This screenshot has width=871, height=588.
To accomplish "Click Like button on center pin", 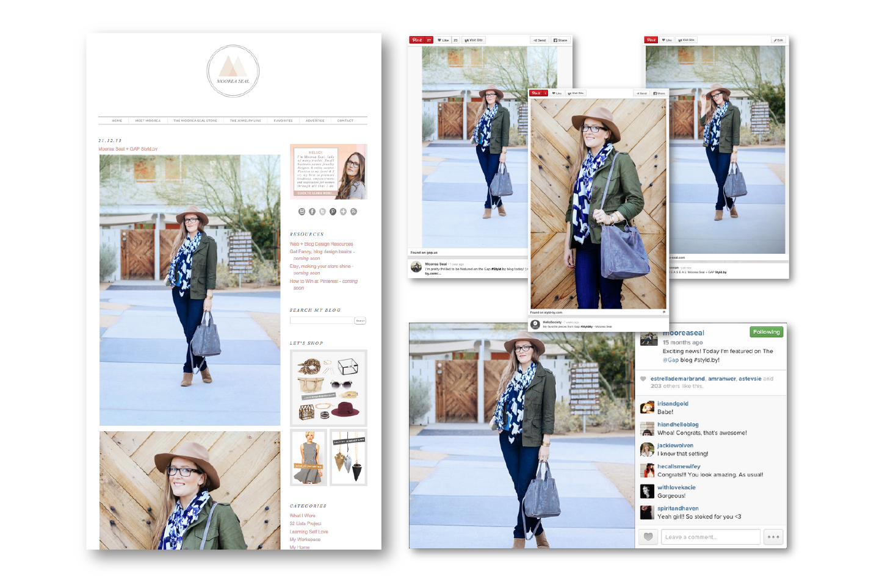I will [x=557, y=93].
